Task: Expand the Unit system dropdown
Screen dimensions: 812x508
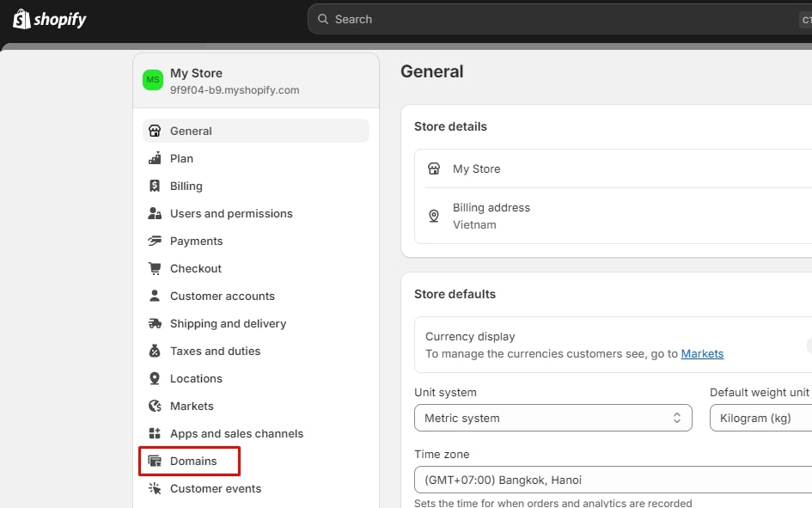Action: [553, 418]
